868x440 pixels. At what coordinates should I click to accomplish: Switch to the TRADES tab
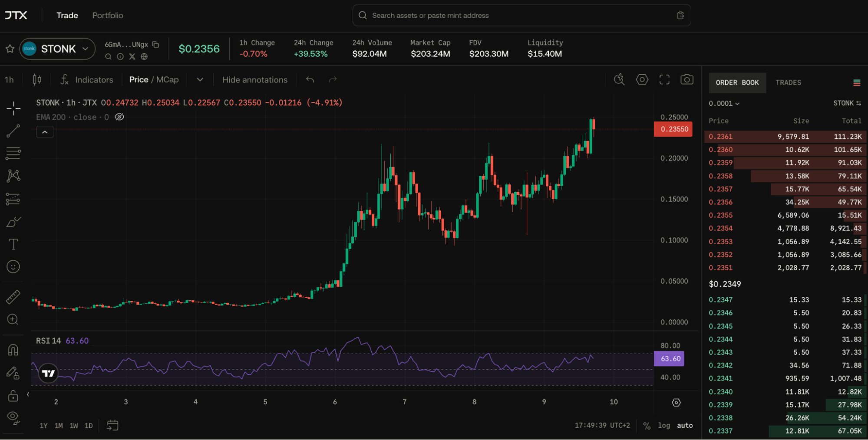pyautogui.click(x=789, y=82)
